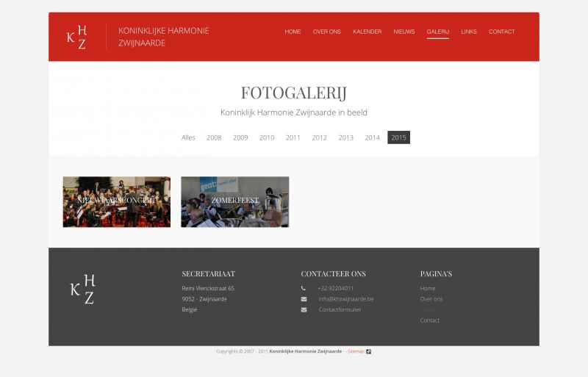
Task: Navigate to Nieuws in the header
Action: 404,32
